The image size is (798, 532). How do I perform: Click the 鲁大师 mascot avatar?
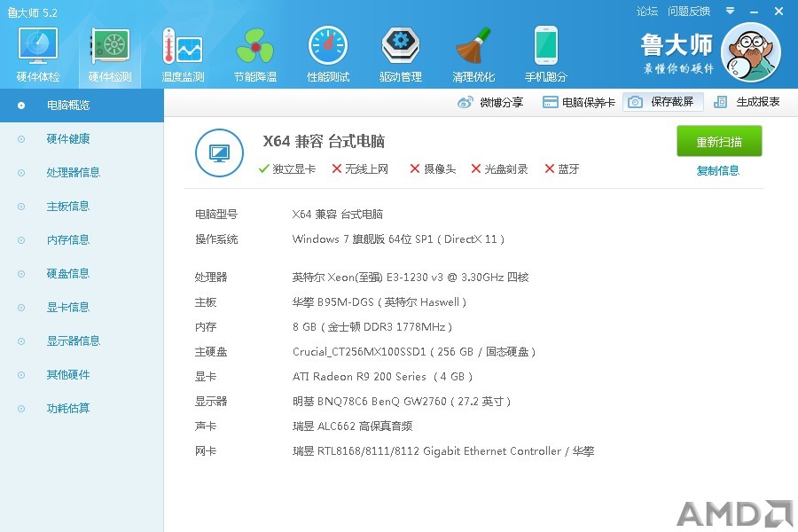pos(751,52)
